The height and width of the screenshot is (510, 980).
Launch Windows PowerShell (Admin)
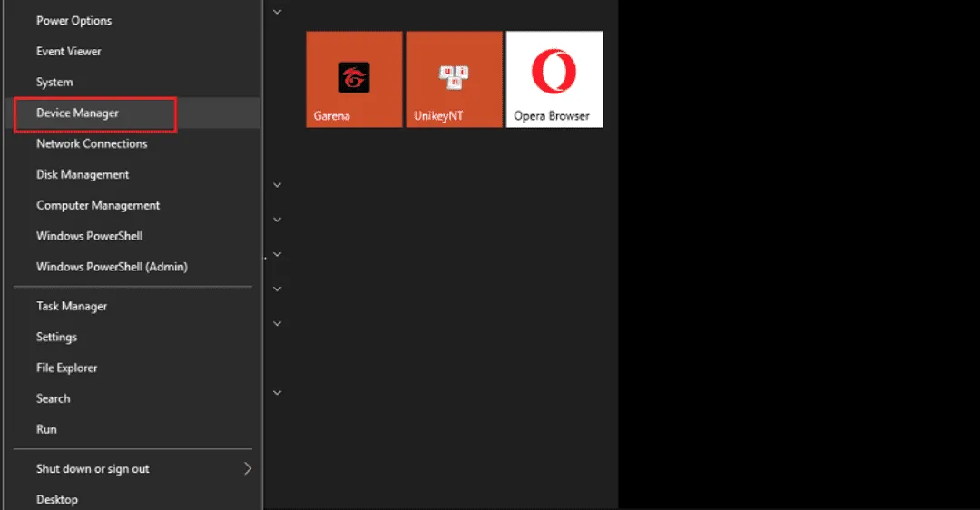[x=112, y=268]
